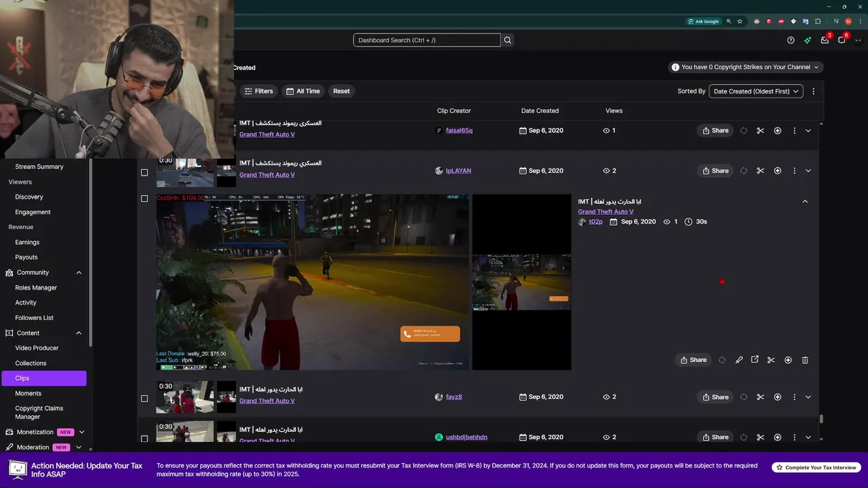
Task: Open Roles Manager in sidebar
Action: pos(36,287)
